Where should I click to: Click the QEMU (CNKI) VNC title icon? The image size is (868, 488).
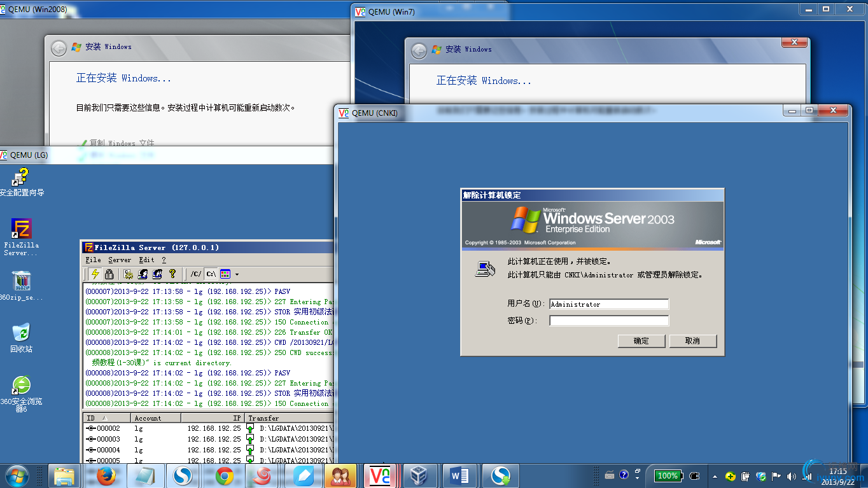coord(344,113)
